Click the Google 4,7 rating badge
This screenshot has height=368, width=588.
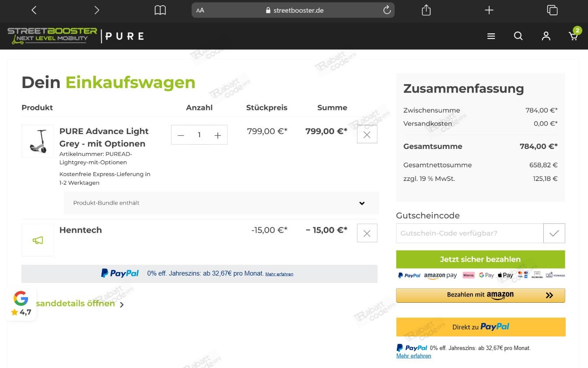[x=21, y=304]
